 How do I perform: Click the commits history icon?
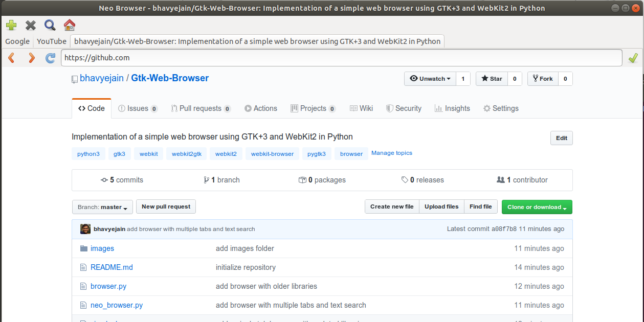click(x=104, y=180)
